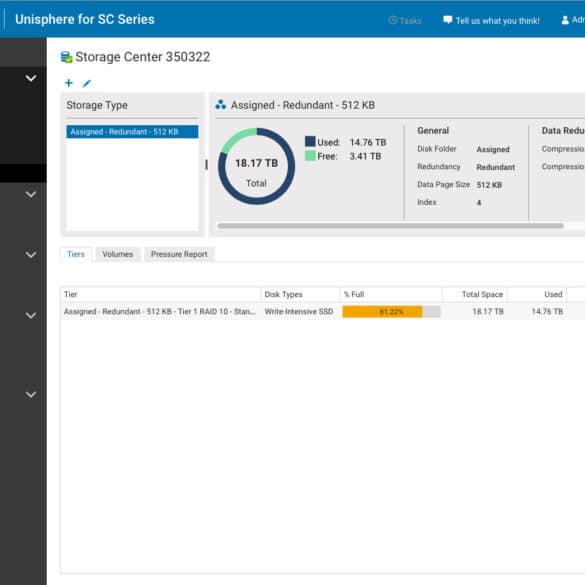
Task: Switch to the Volumes tab
Action: point(118,254)
